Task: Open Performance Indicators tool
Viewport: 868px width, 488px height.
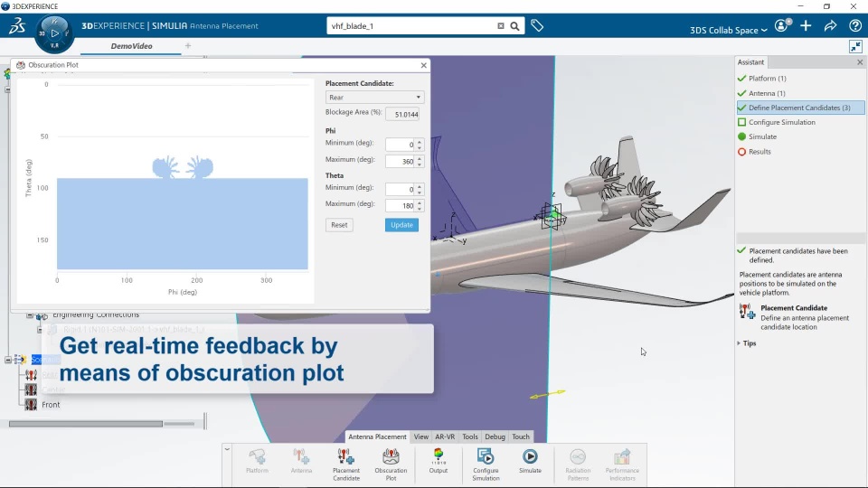Action: pos(622,465)
